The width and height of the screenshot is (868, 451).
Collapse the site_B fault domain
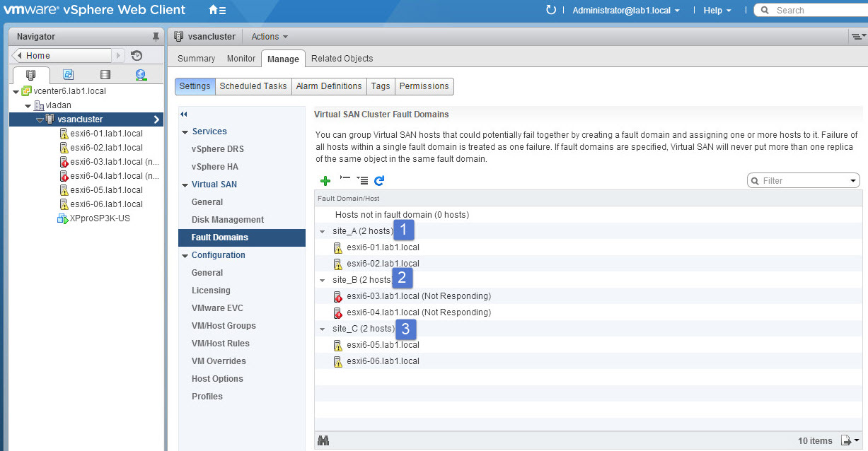[323, 280]
